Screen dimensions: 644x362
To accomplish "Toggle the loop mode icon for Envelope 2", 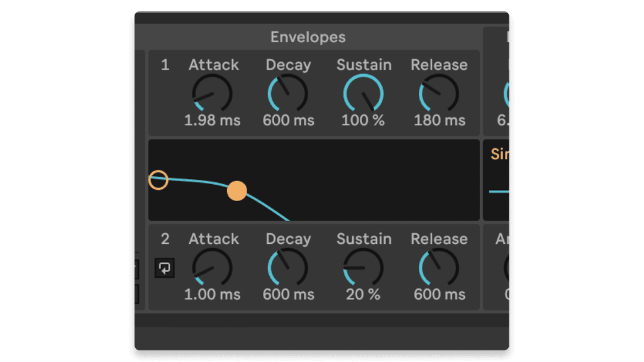I will pyautogui.click(x=165, y=267).
